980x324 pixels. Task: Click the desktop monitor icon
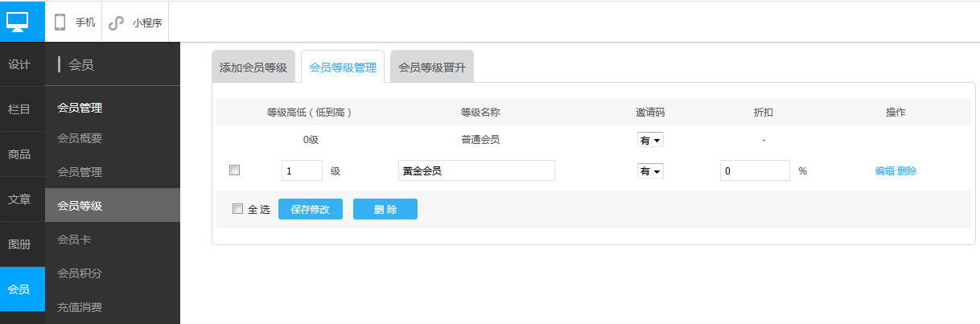click(22, 22)
